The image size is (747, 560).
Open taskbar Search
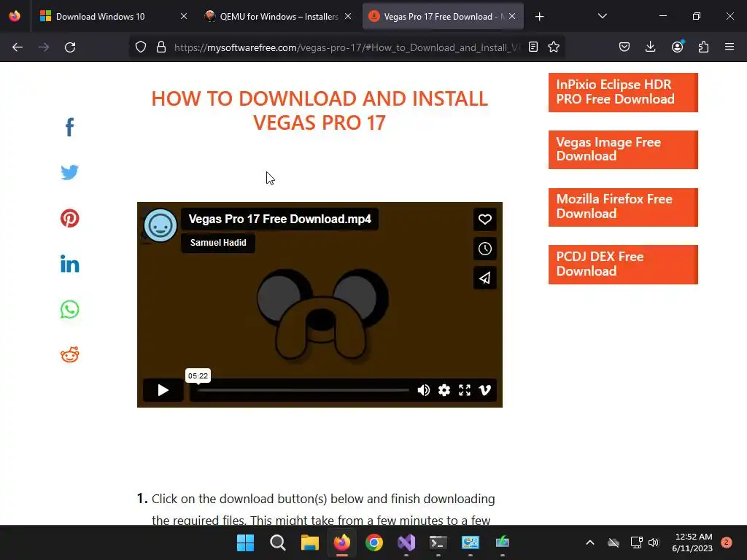[278, 542]
